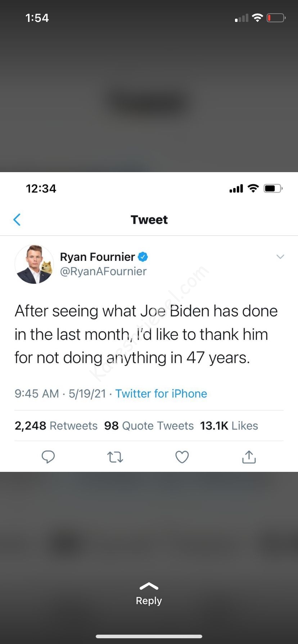
Task: Show the 13.1K Likes list
Action: click(x=229, y=425)
